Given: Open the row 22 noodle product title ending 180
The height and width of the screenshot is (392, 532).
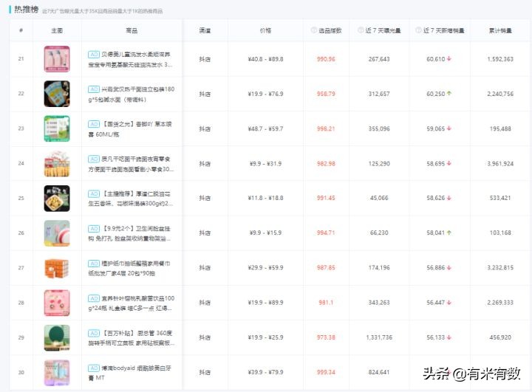Looking at the screenshot, I should click(132, 94).
